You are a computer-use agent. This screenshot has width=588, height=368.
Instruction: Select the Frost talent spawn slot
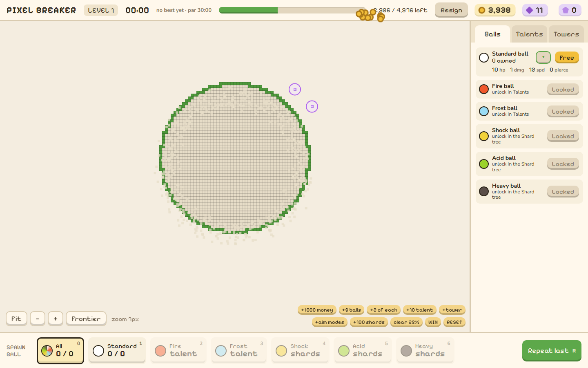(x=238, y=350)
